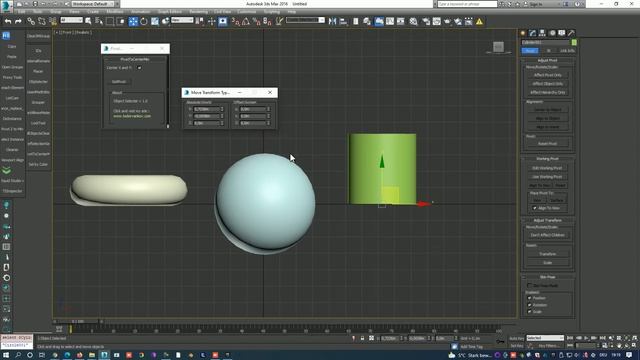The width and height of the screenshot is (640, 360).
Task: Click the yellow warning triangle icon
Action: [479, 21]
